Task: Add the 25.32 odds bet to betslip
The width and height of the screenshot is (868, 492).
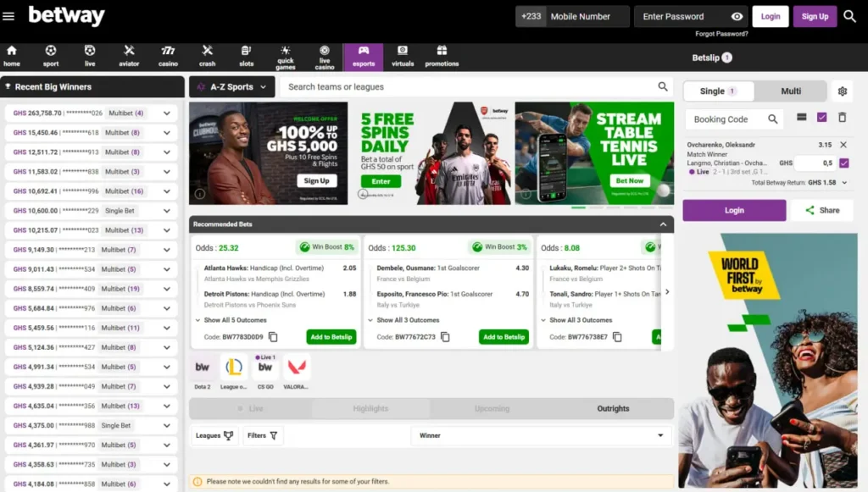Action: (x=331, y=337)
